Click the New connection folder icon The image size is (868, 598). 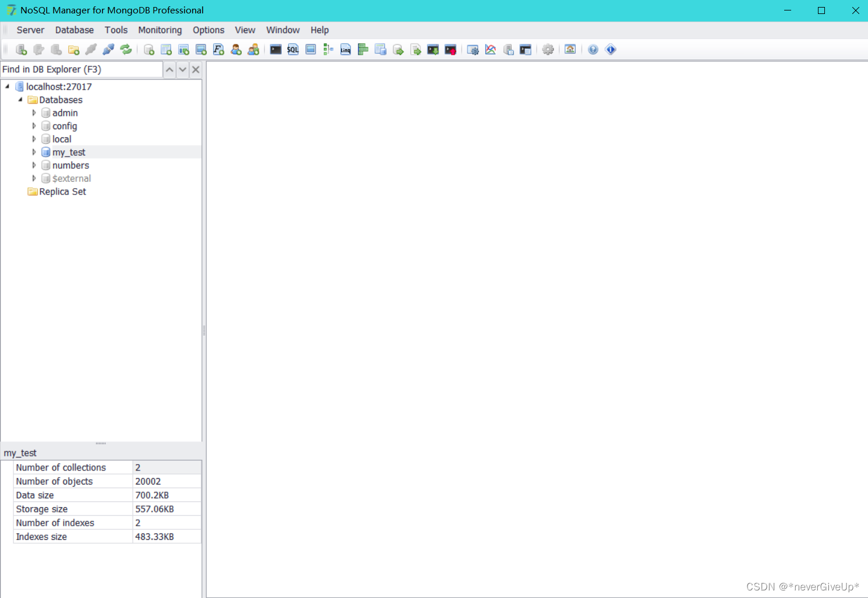tap(74, 49)
